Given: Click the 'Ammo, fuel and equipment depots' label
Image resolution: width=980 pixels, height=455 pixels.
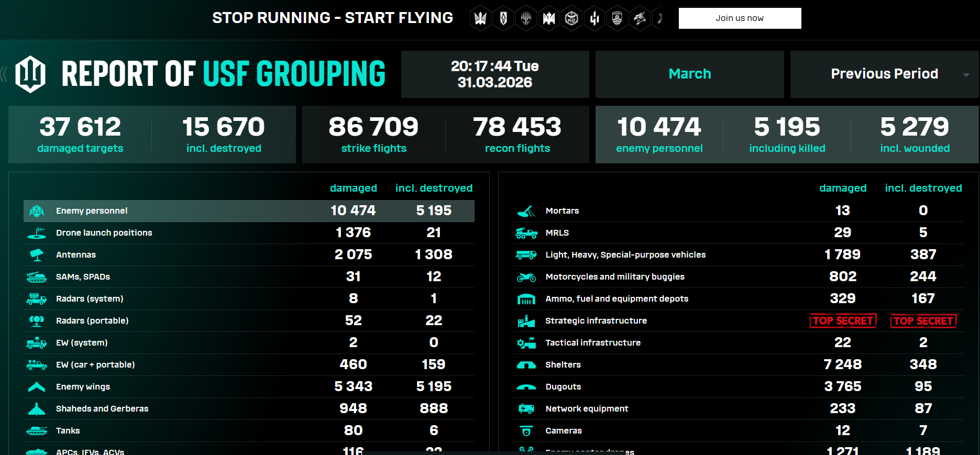Looking at the screenshot, I should tap(617, 299).
